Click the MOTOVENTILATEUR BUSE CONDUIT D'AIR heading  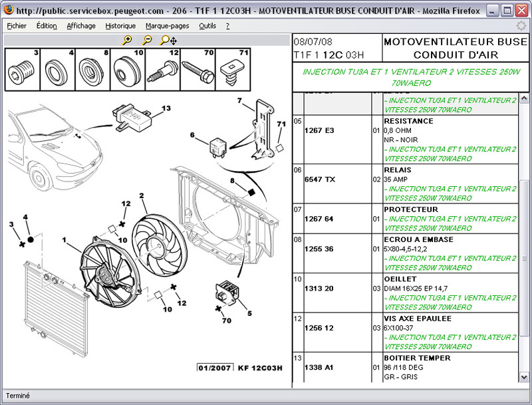click(x=456, y=48)
